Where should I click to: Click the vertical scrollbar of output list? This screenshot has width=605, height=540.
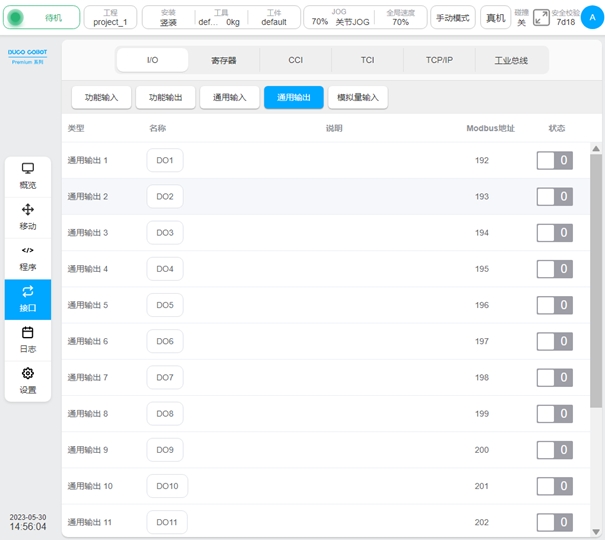[596, 280]
